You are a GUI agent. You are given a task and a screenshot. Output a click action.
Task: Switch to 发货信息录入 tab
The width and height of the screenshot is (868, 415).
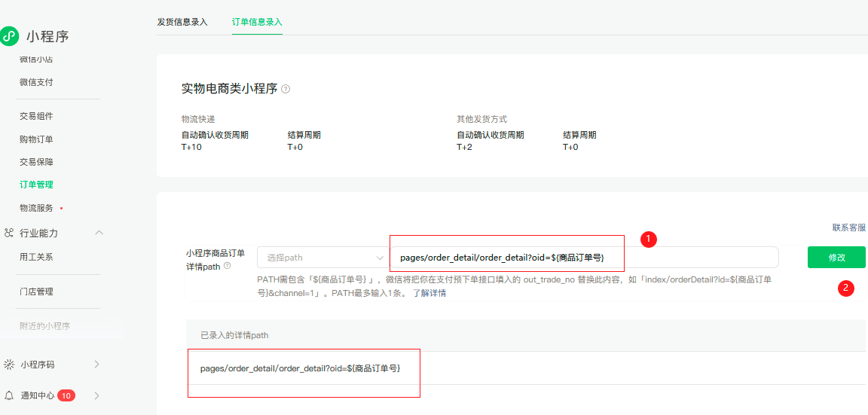tap(182, 22)
